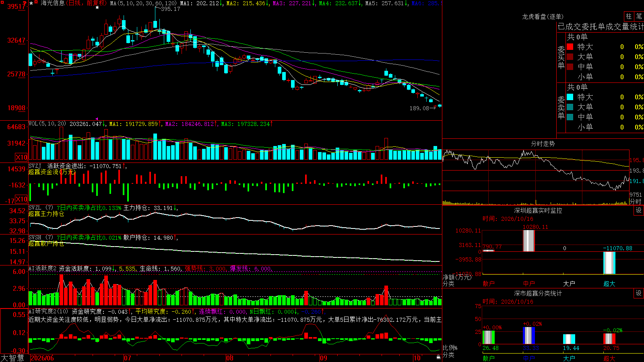Click the AI研究度2(10) indicator label
Viewport: 644px width, 362px height.
[x=48, y=311]
